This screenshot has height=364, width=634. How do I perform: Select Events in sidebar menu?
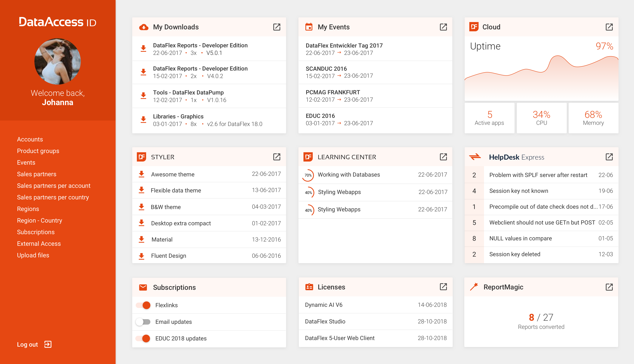[26, 162]
